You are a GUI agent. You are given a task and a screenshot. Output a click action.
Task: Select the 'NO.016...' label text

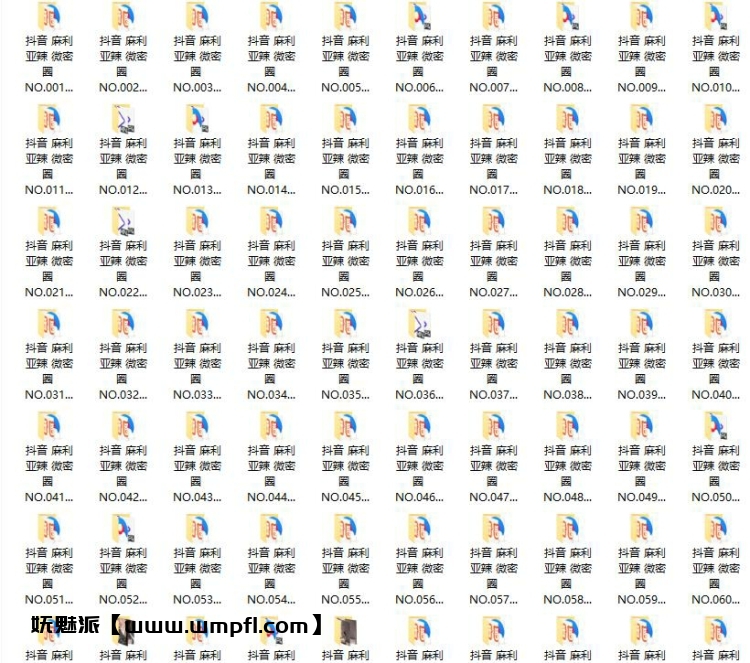point(419,190)
